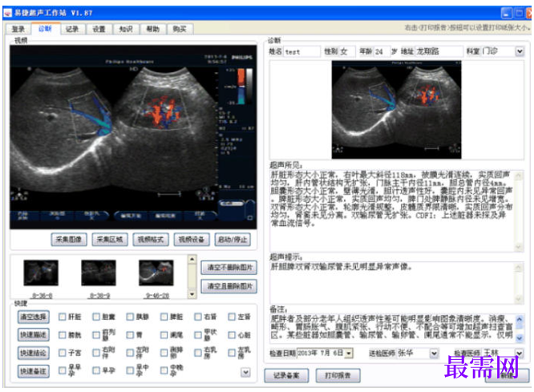This screenshot has height=392, width=534.
Task: Enable the 子宫 uterus checkbox
Action: 62,353
